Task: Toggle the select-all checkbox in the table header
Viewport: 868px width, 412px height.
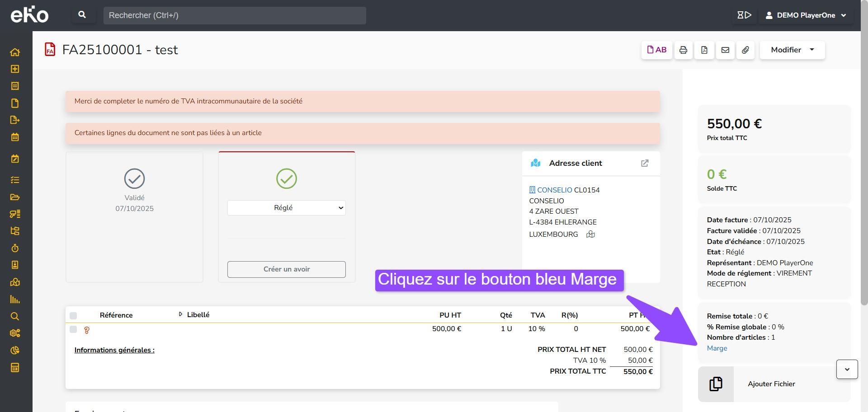Action: point(73,315)
